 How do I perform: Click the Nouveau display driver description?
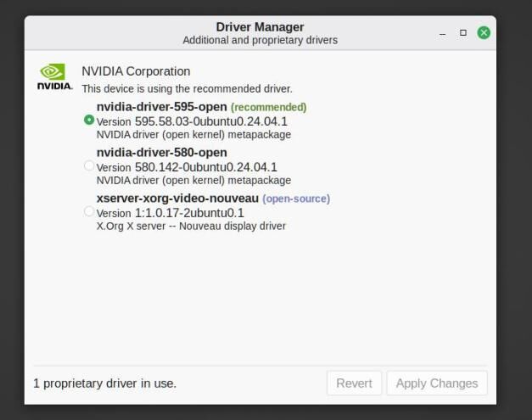tap(191, 226)
